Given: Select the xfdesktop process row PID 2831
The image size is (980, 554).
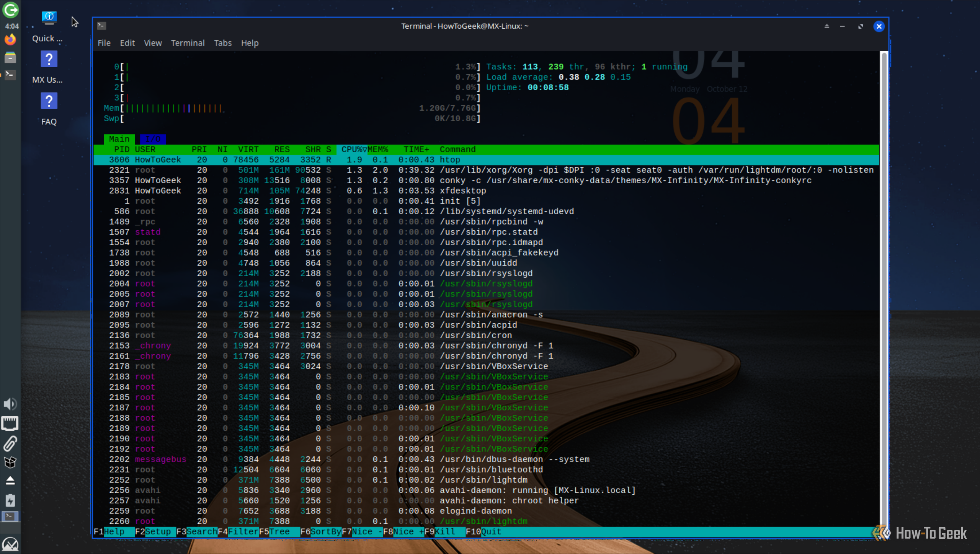Looking at the screenshot, I should pyautogui.click(x=486, y=191).
